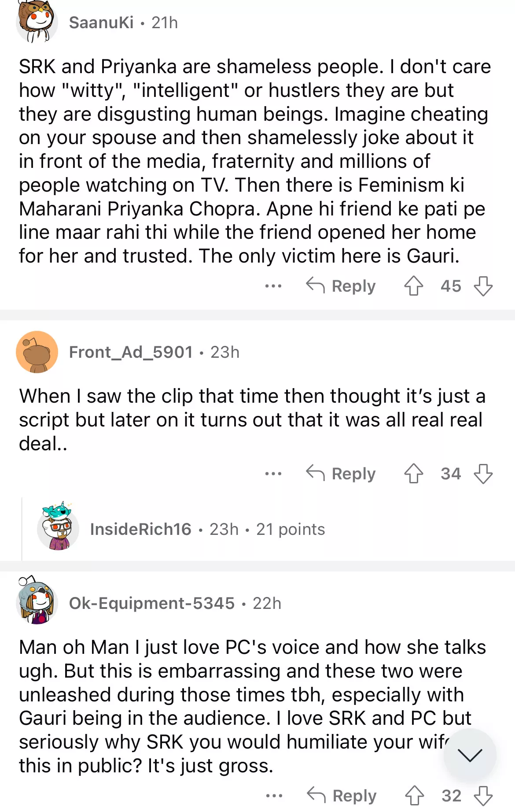Upvote Front_Ad_5901's comment

413,474
